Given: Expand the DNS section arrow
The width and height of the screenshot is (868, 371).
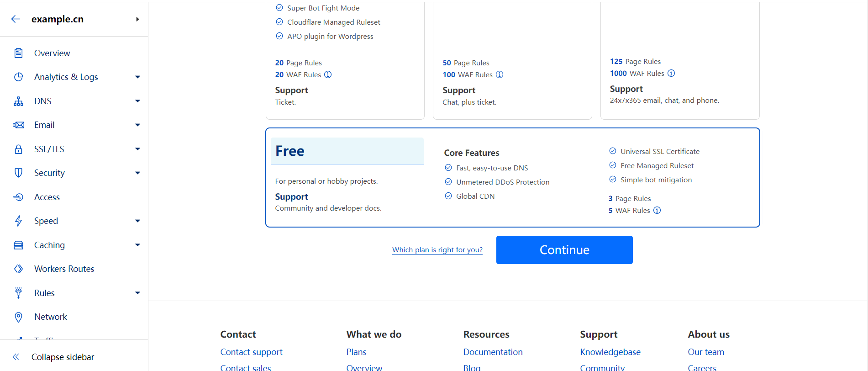Looking at the screenshot, I should click(137, 101).
